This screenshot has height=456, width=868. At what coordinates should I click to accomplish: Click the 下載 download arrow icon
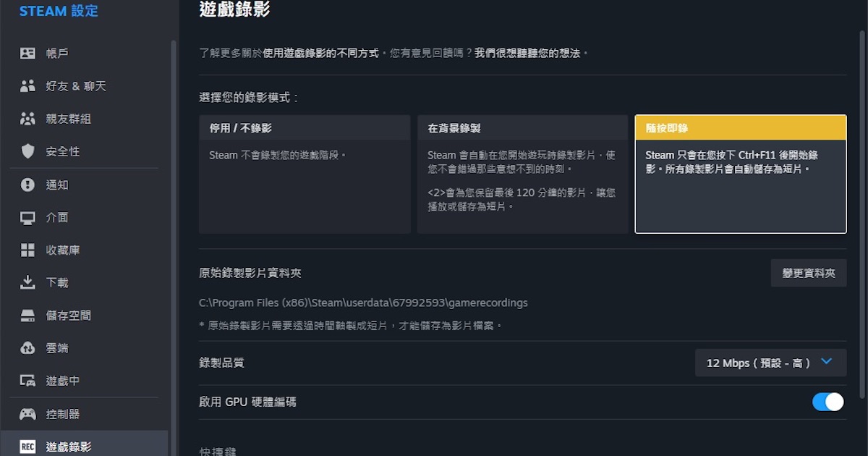pos(27,282)
